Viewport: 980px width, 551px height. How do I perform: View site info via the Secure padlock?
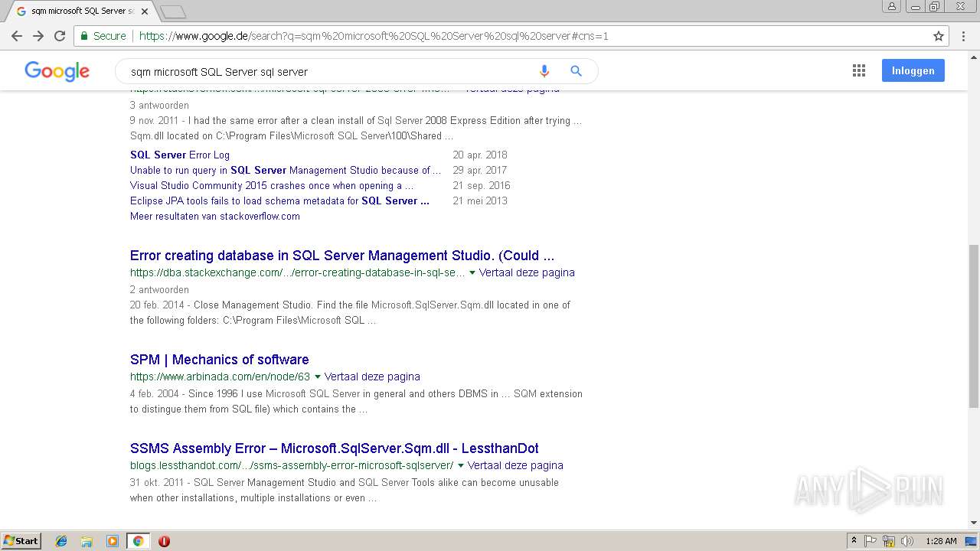pos(103,36)
